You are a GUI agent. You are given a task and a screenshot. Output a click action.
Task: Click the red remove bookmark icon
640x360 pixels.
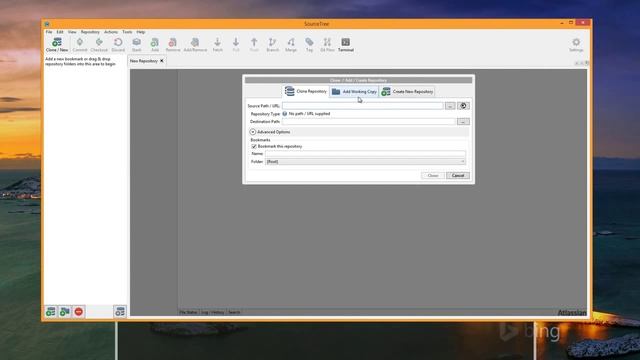click(79, 312)
